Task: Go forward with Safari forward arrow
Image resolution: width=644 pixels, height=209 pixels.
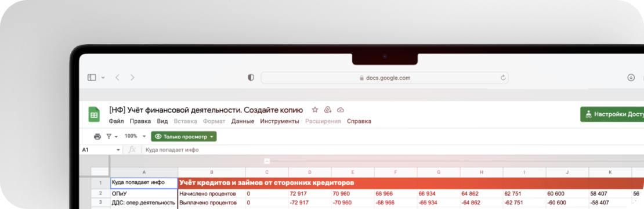Action: pyautogui.click(x=132, y=77)
